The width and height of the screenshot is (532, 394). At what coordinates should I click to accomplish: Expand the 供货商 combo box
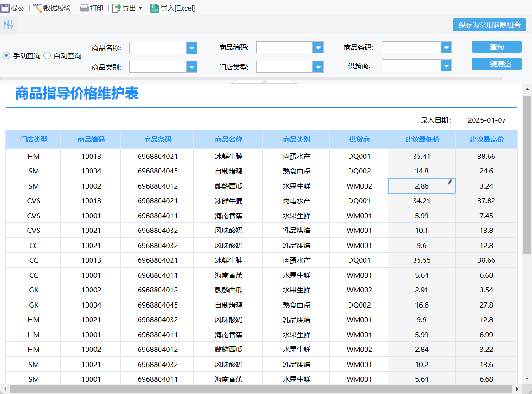[x=446, y=66]
